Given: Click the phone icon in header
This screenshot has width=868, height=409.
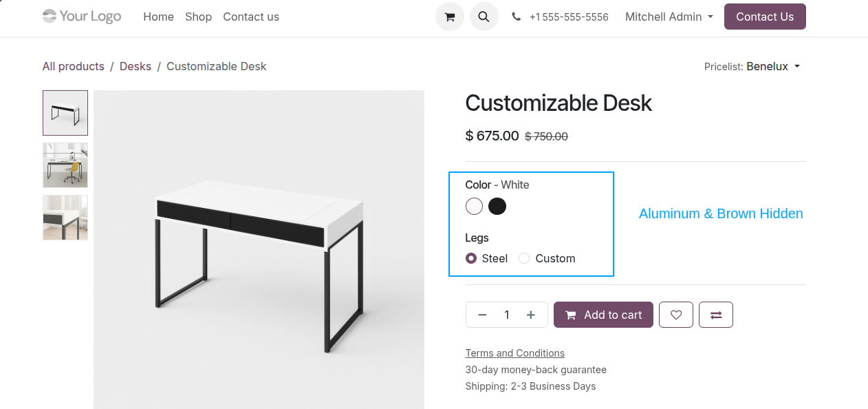Looking at the screenshot, I should (x=517, y=17).
